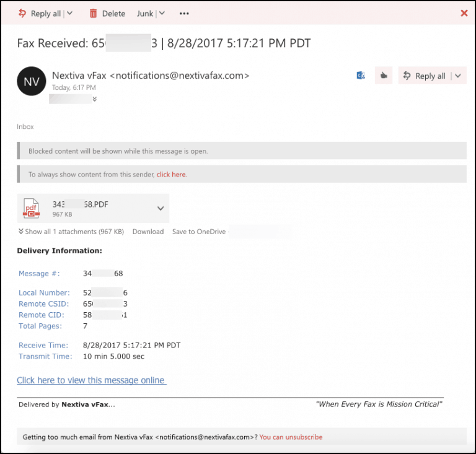Screen dimensions: 476x454
Task: Click 'You can unsubscribe' link
Action: tap(291, 437)
